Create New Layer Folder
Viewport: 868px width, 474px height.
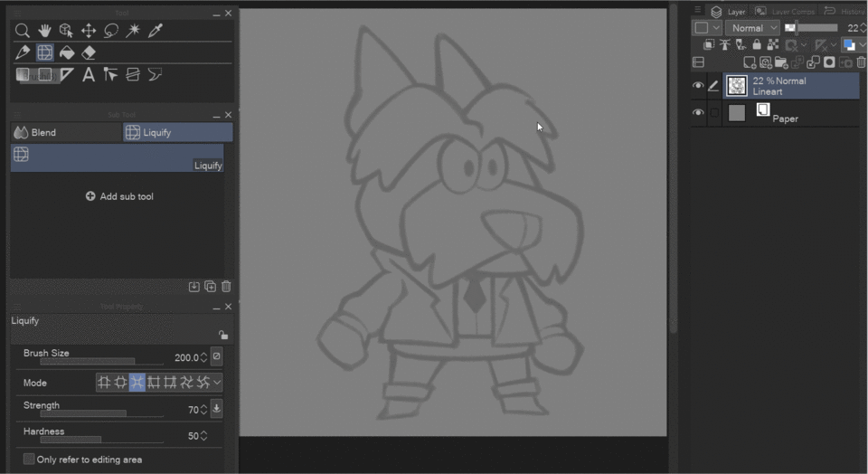tap(781, 62)
